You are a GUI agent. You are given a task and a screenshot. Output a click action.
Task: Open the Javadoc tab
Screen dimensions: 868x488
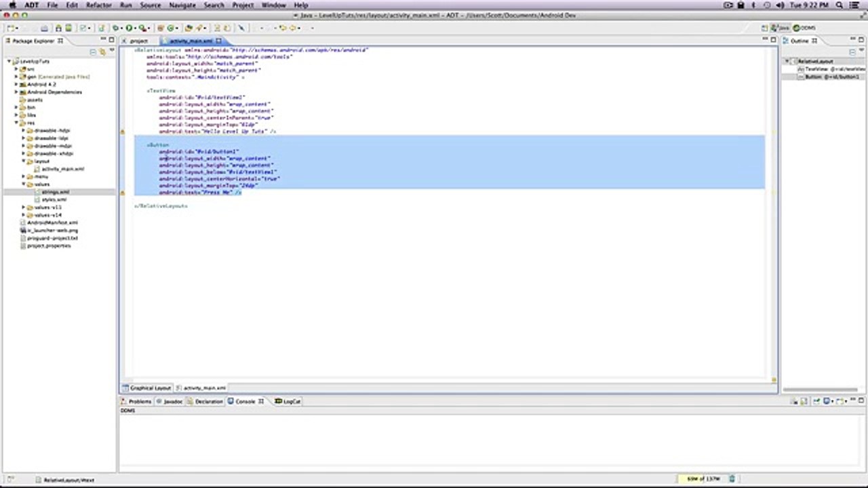[x=170, y=401]
